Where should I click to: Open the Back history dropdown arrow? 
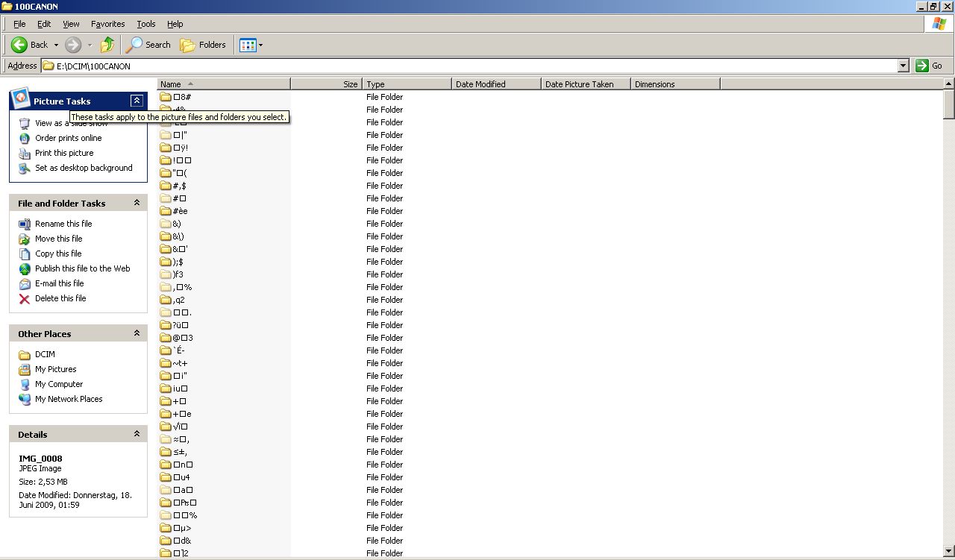pos(56,45)
